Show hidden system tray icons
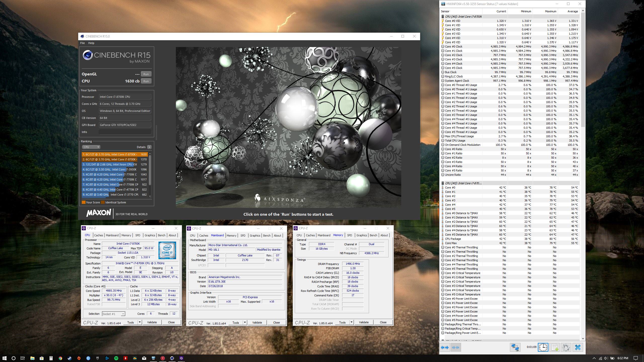Viewport: 644px width, 362px height. 594,358
